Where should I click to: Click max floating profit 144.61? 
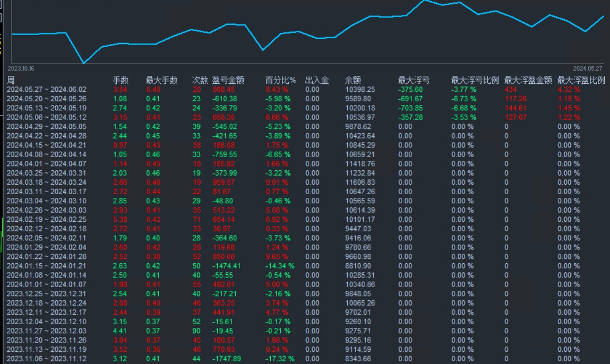click(516, 108)
